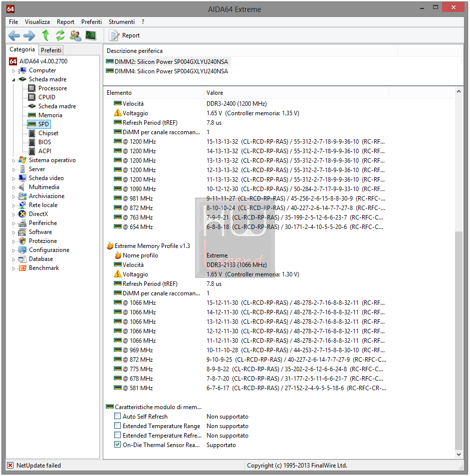The height and width of the screenshot is (476, 470).
Task: Expand the Computer tree node
Action: [x=13, y=71]
